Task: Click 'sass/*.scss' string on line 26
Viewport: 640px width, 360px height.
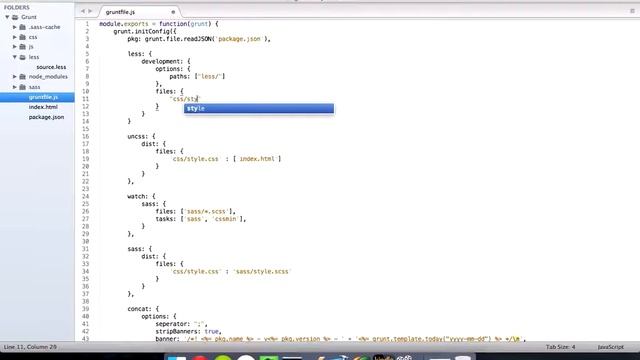Action: (206, 211)
